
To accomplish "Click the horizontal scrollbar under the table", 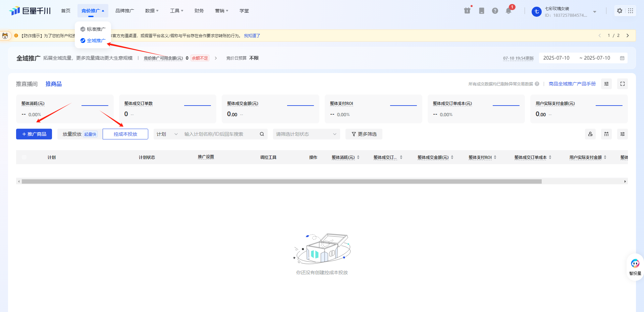I will coord(282,181).
